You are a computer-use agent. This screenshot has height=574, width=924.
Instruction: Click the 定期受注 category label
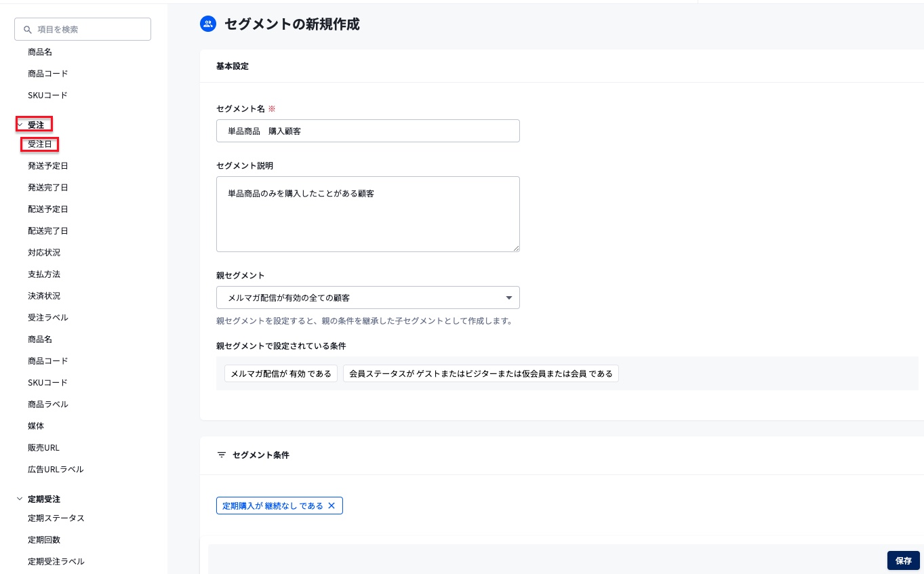44,499
